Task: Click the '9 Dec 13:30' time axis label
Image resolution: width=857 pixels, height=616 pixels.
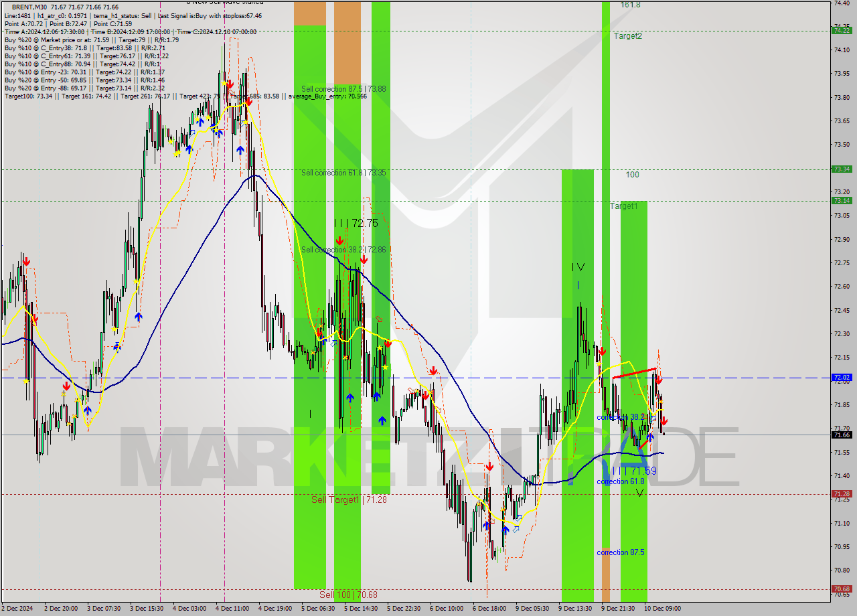Action: (x=576, y=609)
